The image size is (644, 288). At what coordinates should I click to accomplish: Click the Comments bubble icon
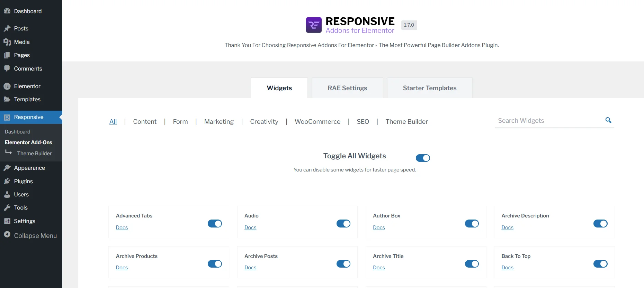(7, 68)
